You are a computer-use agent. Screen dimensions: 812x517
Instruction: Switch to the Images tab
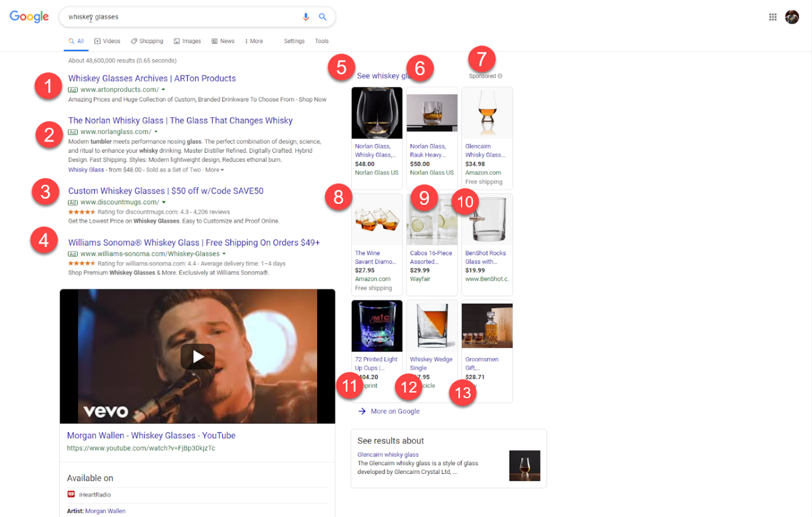click(187, 41)
